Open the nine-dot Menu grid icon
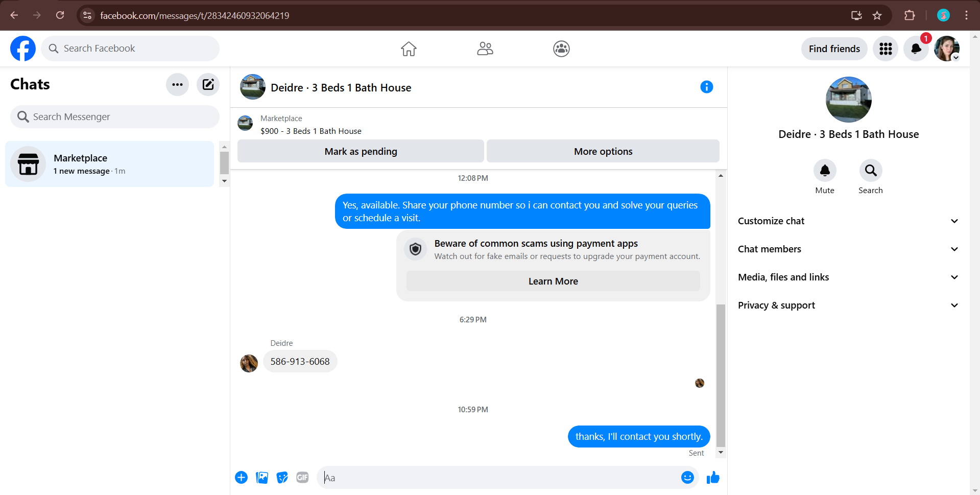 [886, 49]
